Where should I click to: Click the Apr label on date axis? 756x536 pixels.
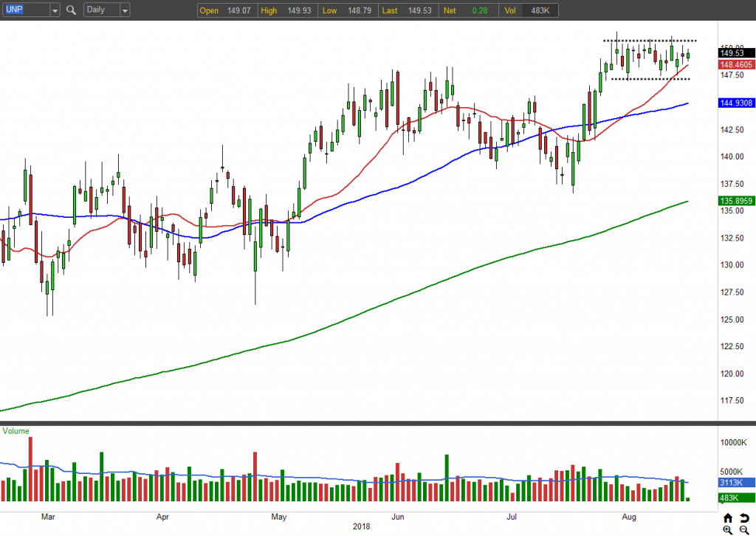click(x=162, y=517)
